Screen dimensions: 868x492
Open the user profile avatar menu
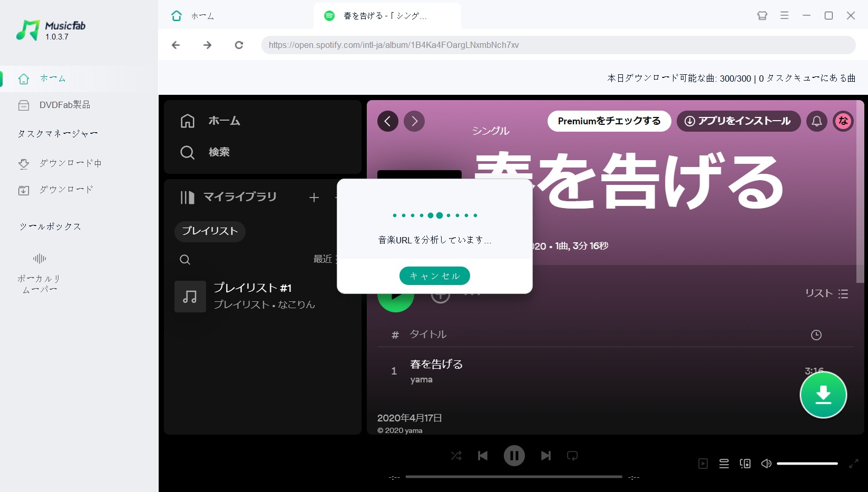(x=843, y=121)
